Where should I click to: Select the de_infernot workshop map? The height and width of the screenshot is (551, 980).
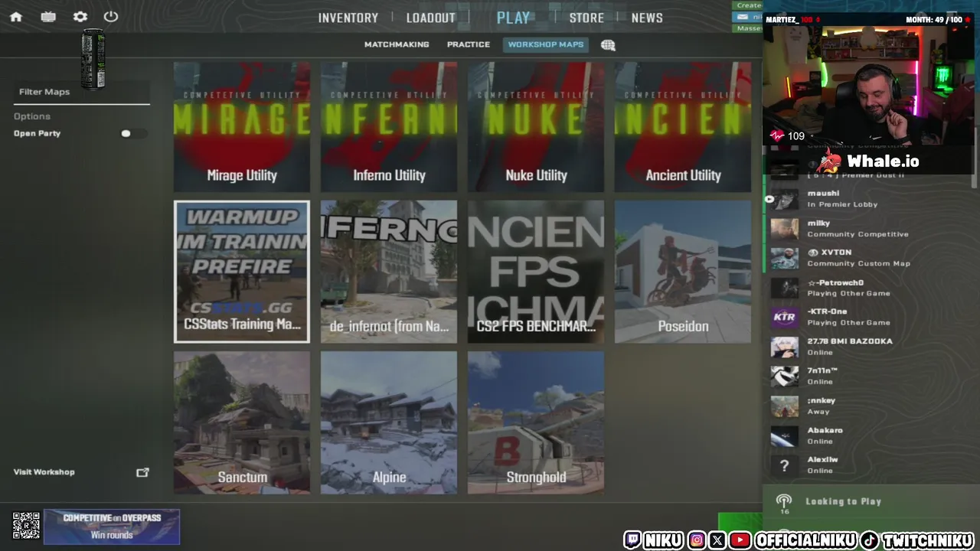click(389, 272)
